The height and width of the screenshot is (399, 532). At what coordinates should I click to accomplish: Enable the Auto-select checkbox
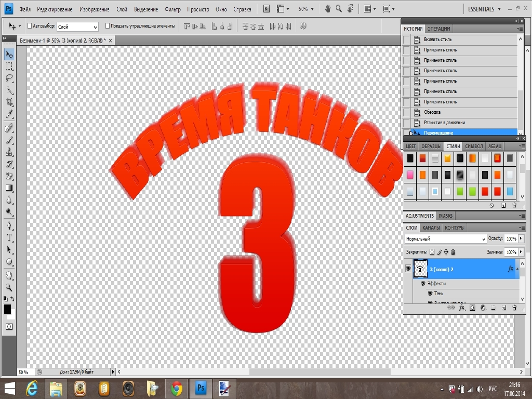(x=30, y=26)
